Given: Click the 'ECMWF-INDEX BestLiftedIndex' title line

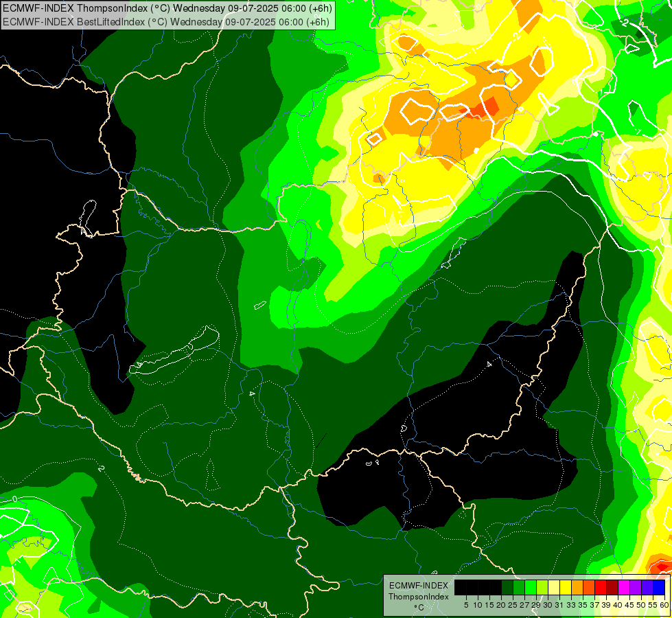Looking at the screenshot, I should [166, 22].
